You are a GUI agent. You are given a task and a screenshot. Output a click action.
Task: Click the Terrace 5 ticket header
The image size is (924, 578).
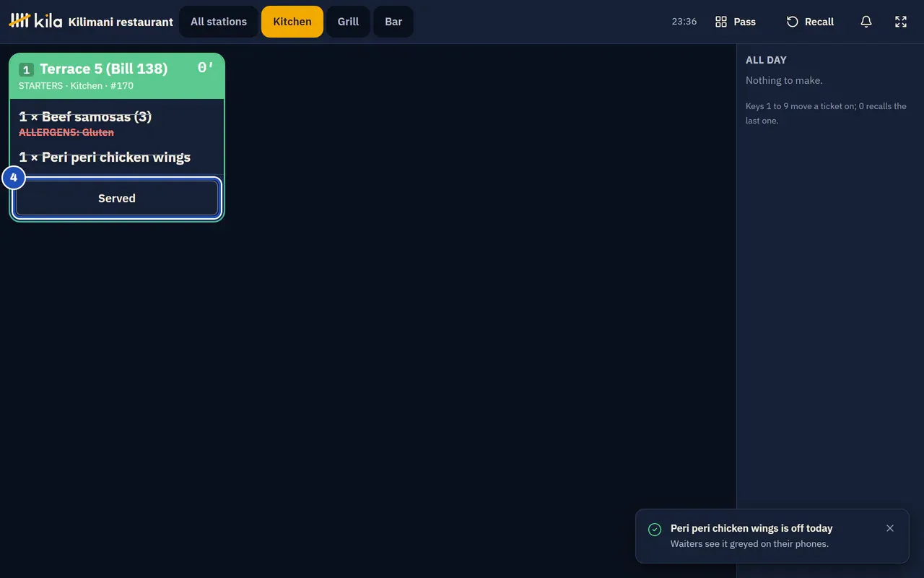(x=117, y=76)
